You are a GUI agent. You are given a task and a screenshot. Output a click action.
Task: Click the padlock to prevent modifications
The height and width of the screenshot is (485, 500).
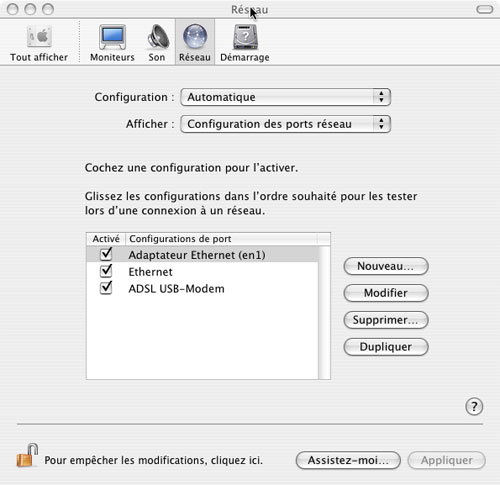click(27, 455)
